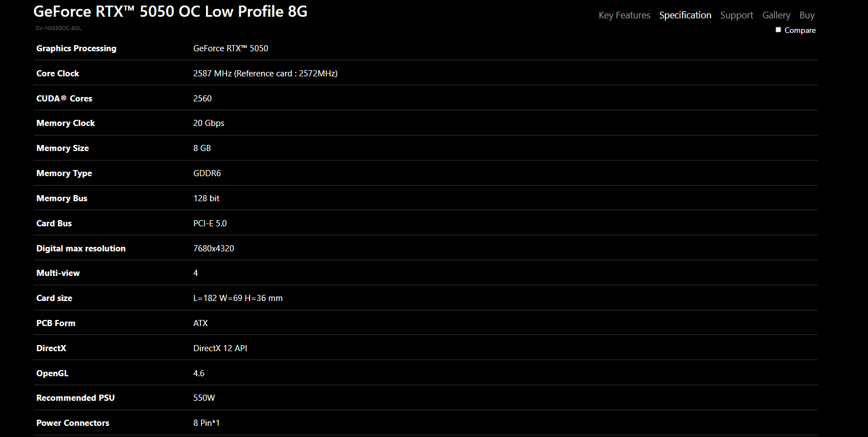Click the Memory Clock row label

(x=66, y=123)
